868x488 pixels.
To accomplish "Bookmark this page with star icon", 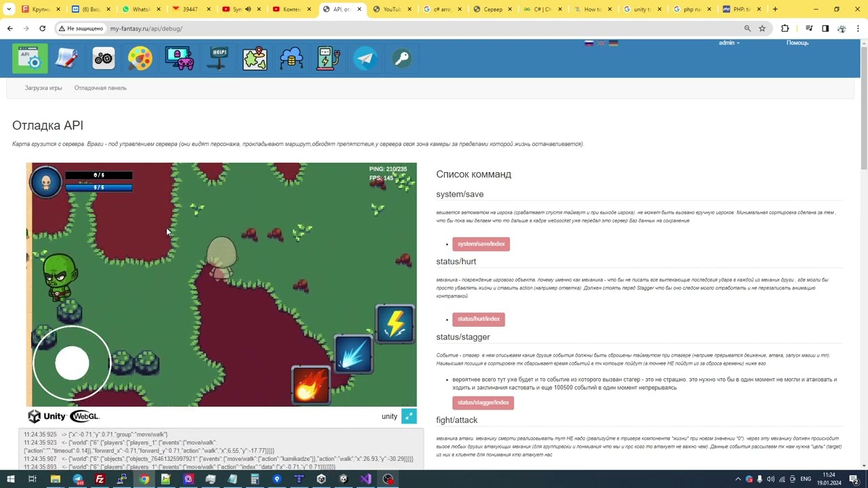I will coord(762,28).
